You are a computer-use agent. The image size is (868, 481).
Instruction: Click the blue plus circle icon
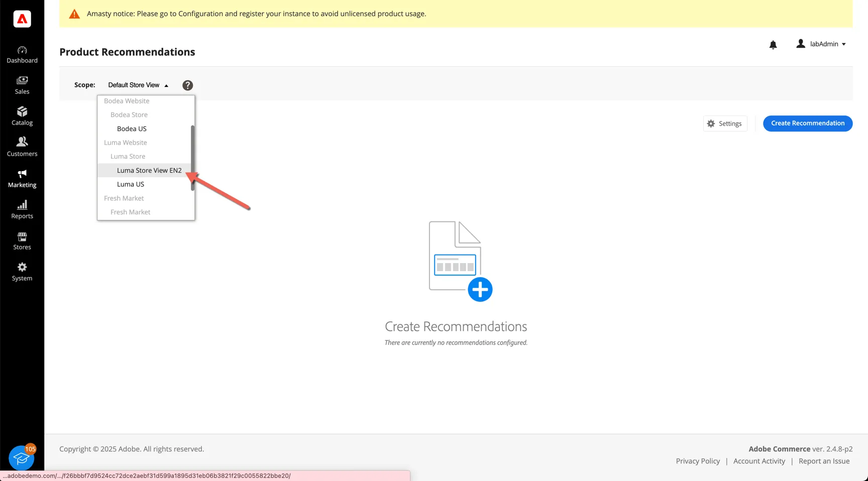point(480,289)
